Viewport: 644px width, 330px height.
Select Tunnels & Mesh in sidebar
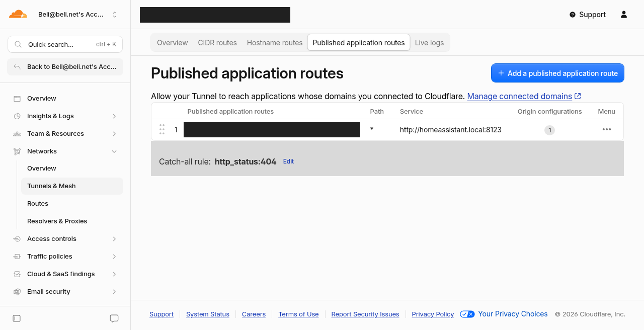pyautogui.click(x=72, y=186)
